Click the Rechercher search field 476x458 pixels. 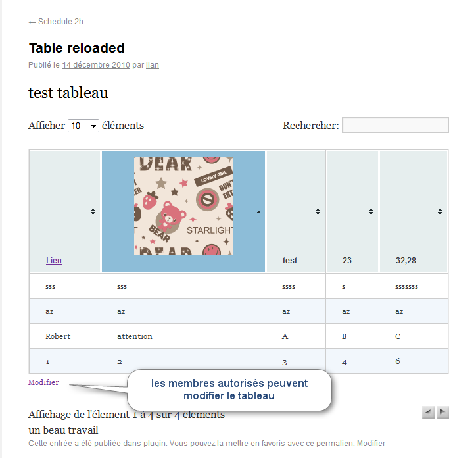tap(395, 125)
